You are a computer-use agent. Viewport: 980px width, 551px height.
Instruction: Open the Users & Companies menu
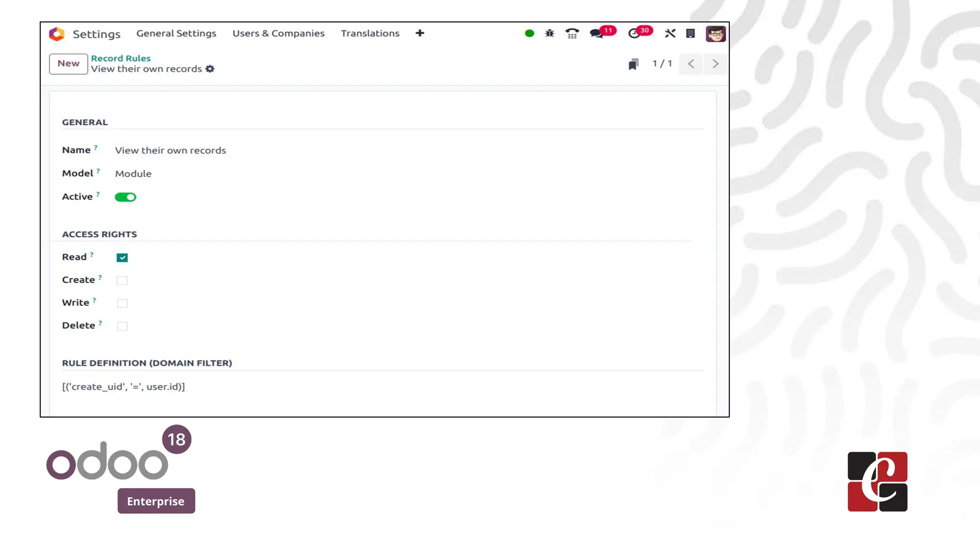[x=278, y=33]
